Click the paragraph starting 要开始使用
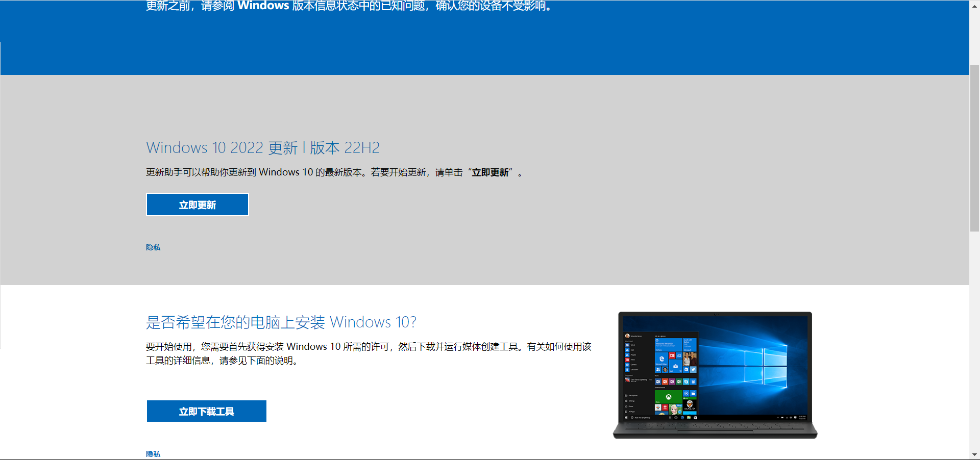Viewport: 980px width, 460px height. [369, 353]
